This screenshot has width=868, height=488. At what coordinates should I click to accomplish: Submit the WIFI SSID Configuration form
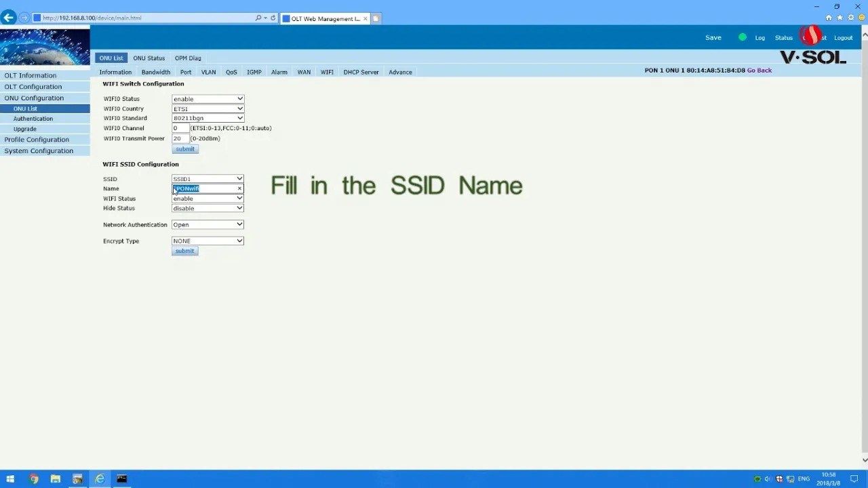click(184, 251)
